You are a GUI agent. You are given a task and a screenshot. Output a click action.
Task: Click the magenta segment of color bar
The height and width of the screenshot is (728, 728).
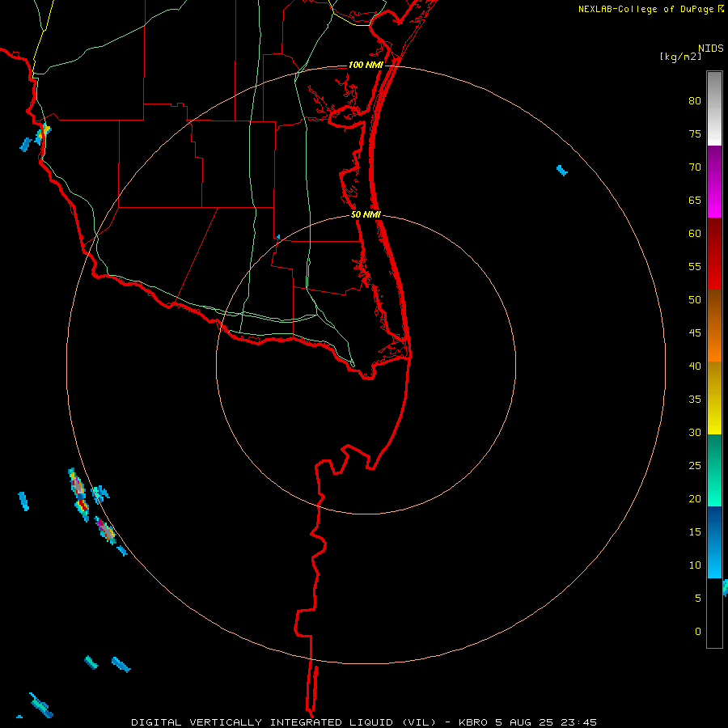click(x=714, y=181)
